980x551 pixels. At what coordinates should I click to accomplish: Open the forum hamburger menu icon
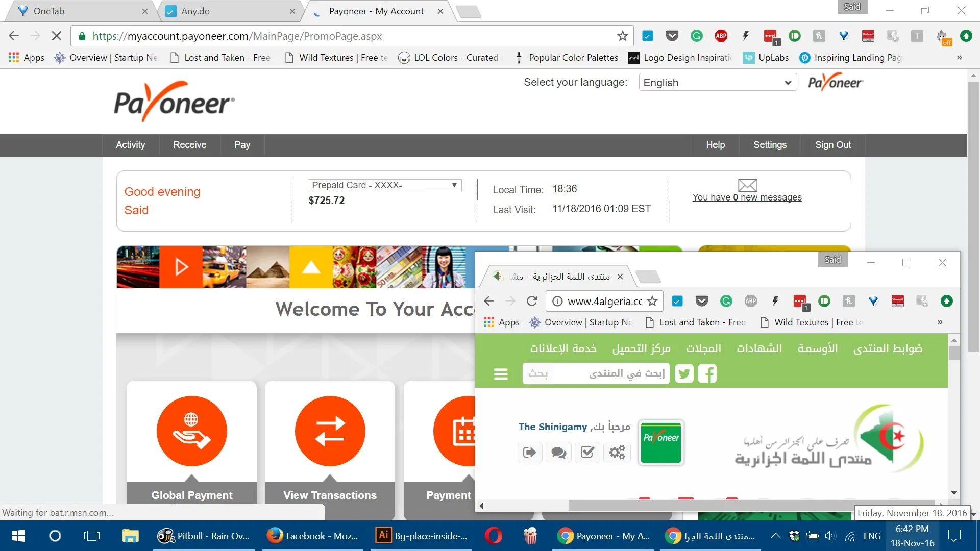click(501, 374)
